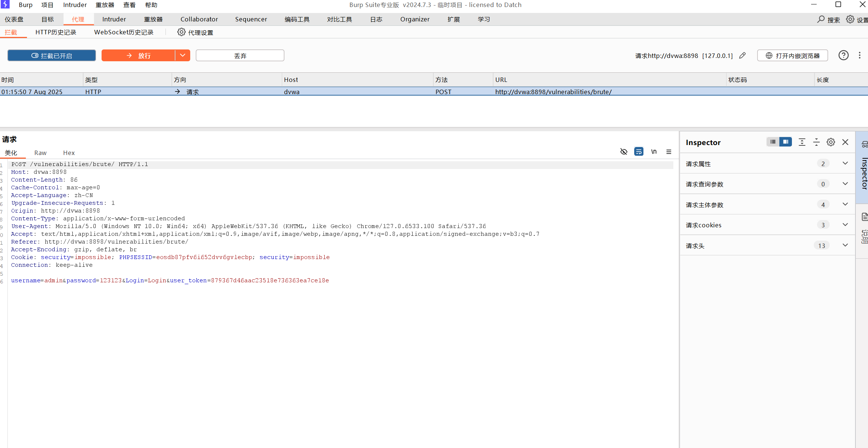Switch to the 仪表盘 dashboard tab
Screen dimensions: 868x448
point(14,19)
